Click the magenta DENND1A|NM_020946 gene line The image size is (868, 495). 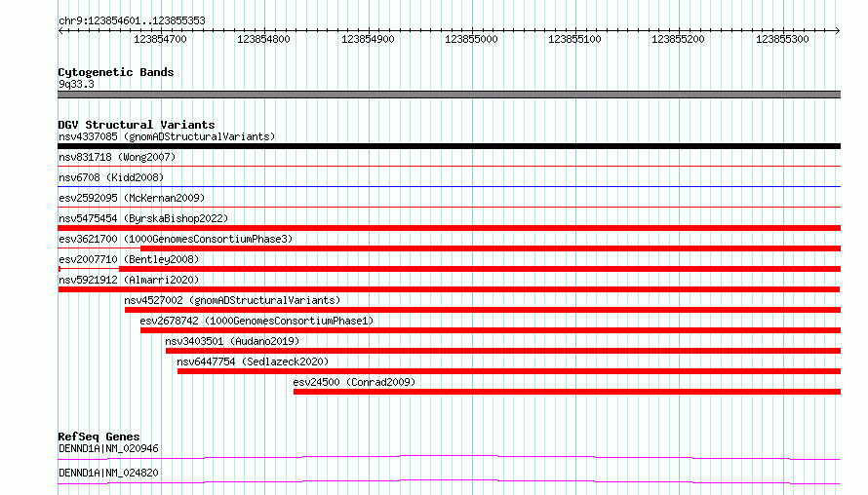[x=449, y=457]
